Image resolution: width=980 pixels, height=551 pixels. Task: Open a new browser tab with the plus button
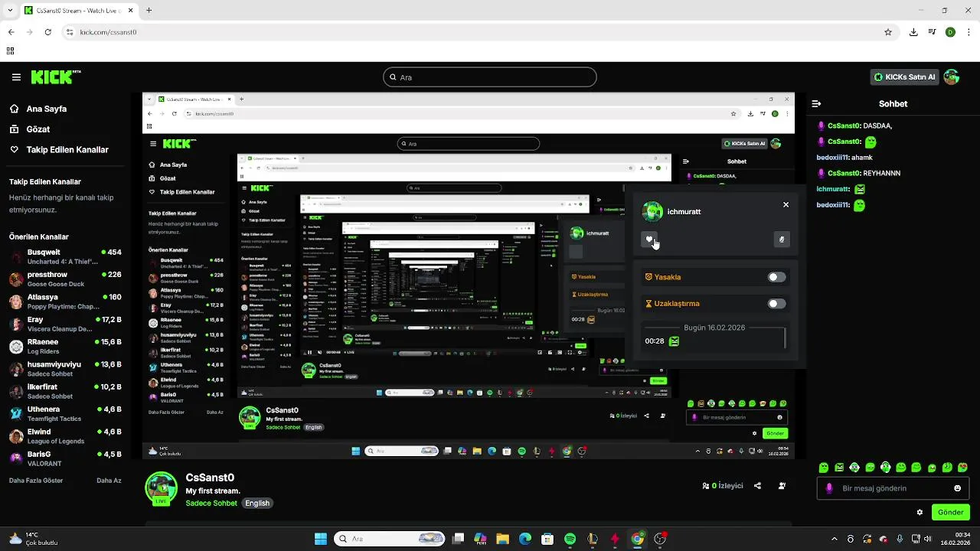coord(149,11)
